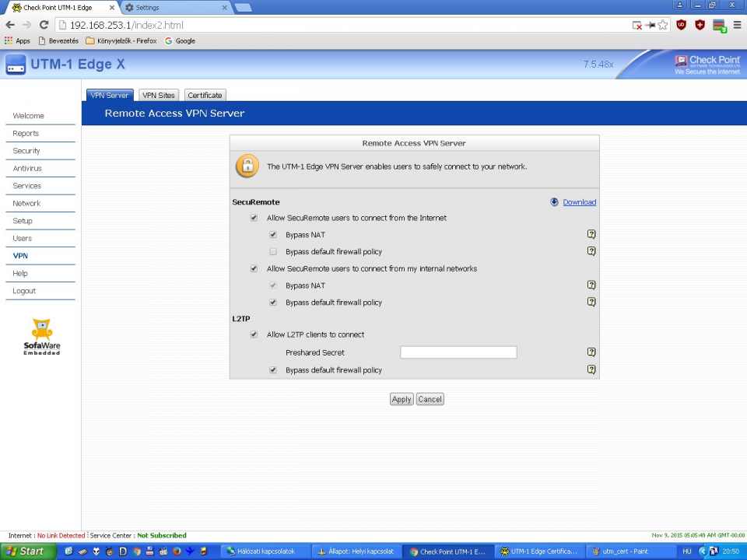This screenshot has width=747, height=560.
Task: Click the Chrome user profile button
Action: [x=680, y=5]
